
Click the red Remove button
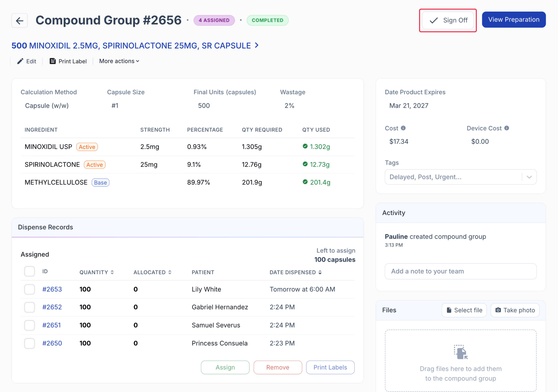point(278,367)
